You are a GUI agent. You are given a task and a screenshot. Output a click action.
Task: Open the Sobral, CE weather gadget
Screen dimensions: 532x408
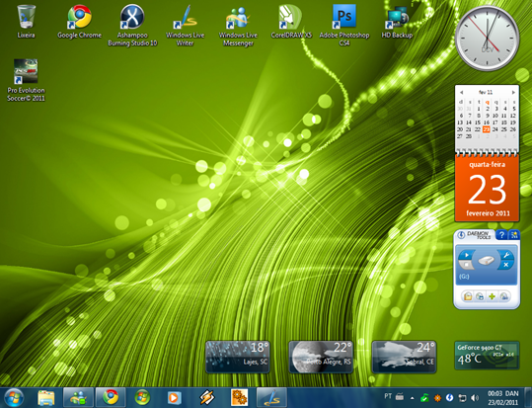pyautogui.click(x=404, y=357)
